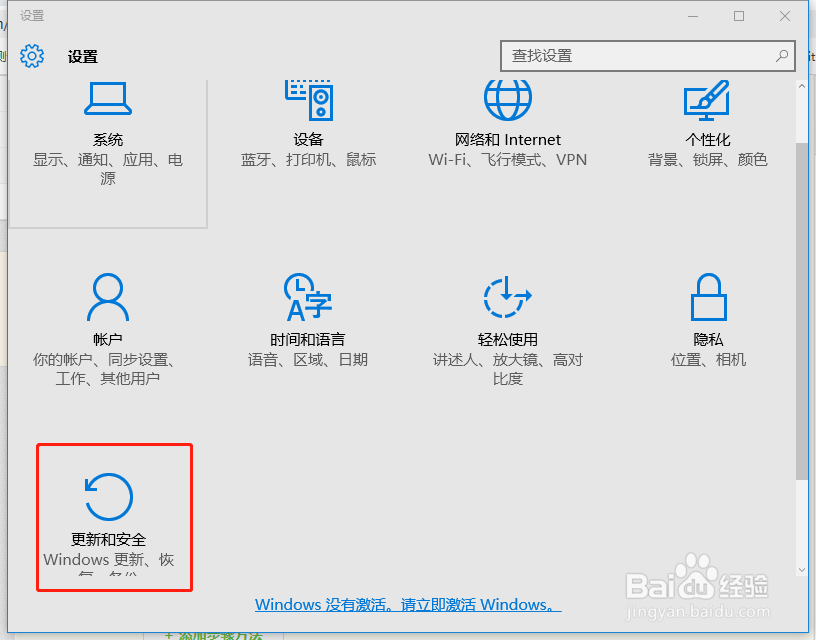Click the 个性化 label text
The image size is (816, 640).
pos(708,139)
